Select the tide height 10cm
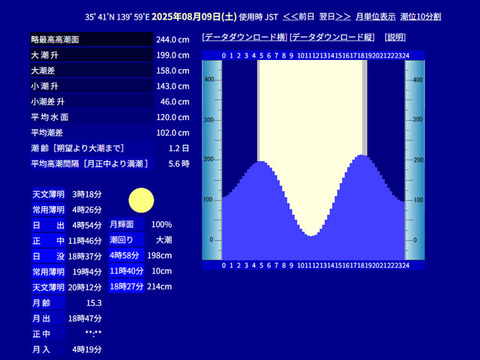This screenshot has height=360, width=480. click(x=162, y=271)
